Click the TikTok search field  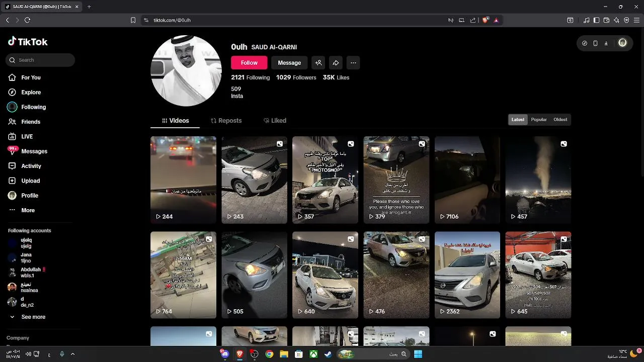click(x=40, y=60)
